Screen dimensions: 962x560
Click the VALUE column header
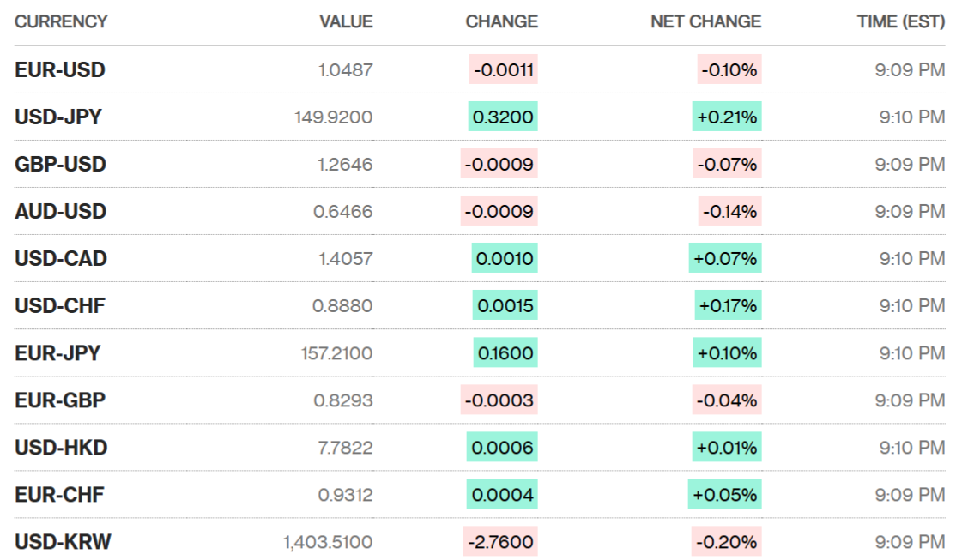pyautogui.click(x=346, y=22)
